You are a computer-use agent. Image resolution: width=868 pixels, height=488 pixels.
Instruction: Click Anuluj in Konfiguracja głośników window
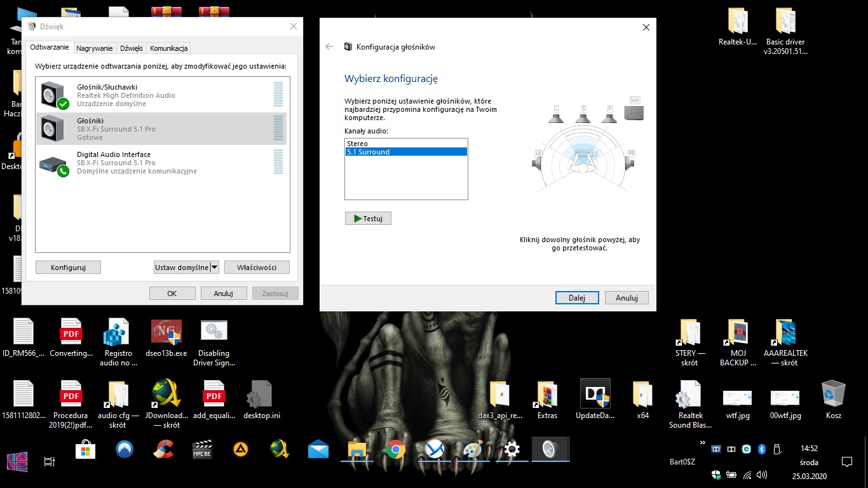(x=627, y=297)
